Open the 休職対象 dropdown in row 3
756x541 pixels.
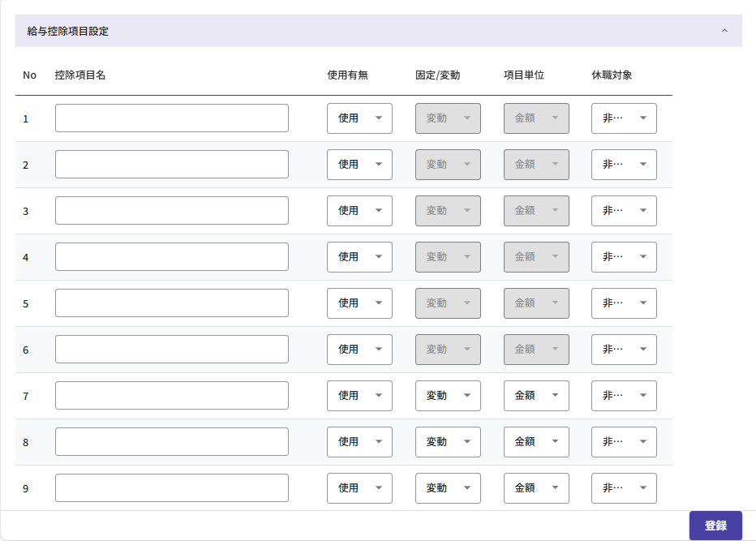pos(624,211)
